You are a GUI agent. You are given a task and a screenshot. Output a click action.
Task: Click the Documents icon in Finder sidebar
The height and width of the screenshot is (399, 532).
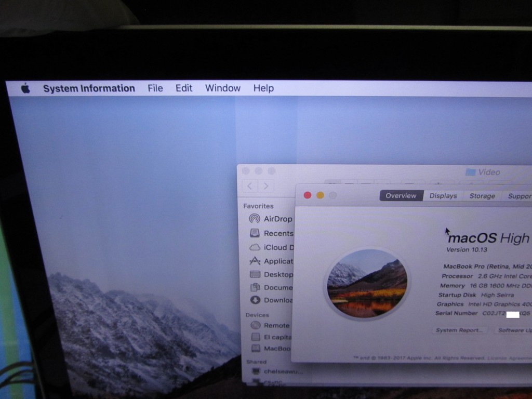click(255, 287)
